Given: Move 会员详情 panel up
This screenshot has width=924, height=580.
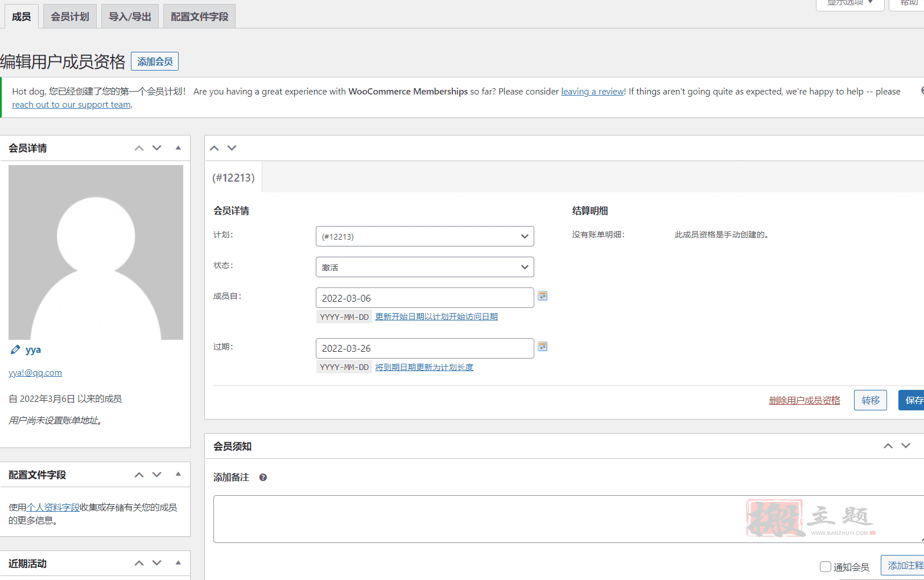Looking at the screenshot, I should [139, 148].
